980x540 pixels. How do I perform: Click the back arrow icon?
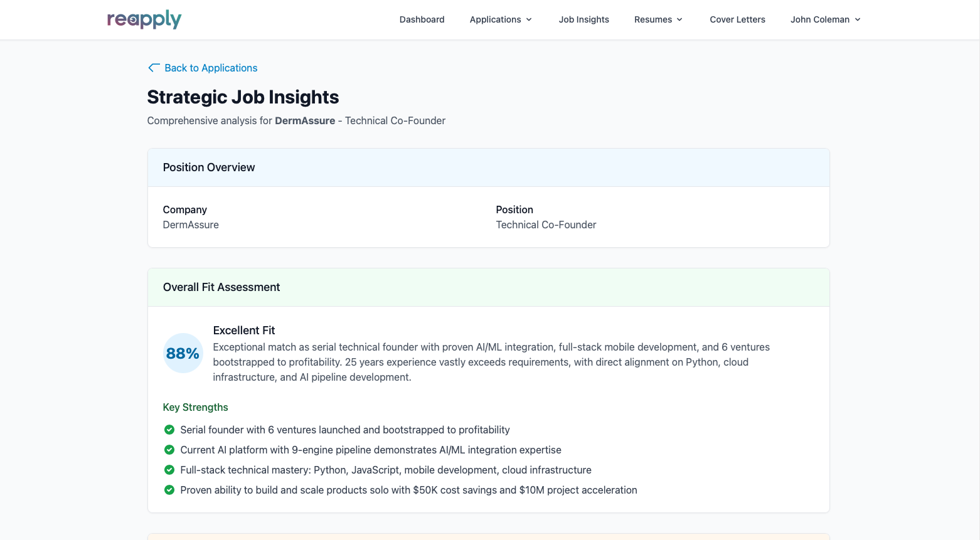click(x=154, y=68)
